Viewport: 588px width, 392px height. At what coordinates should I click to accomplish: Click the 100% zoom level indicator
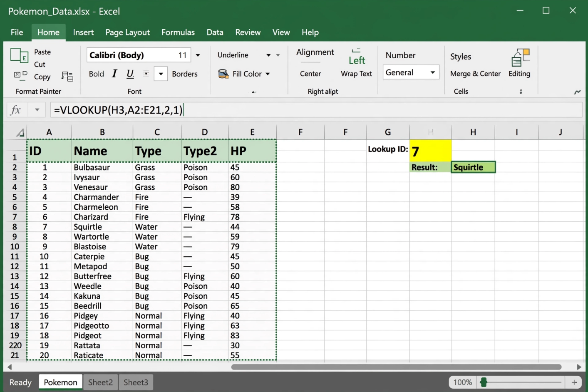(462, 382)
